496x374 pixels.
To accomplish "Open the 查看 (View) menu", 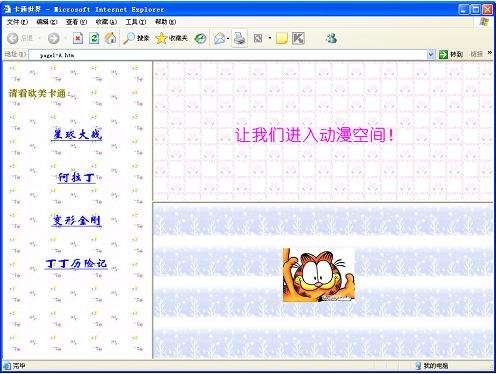I will (76, 22).
